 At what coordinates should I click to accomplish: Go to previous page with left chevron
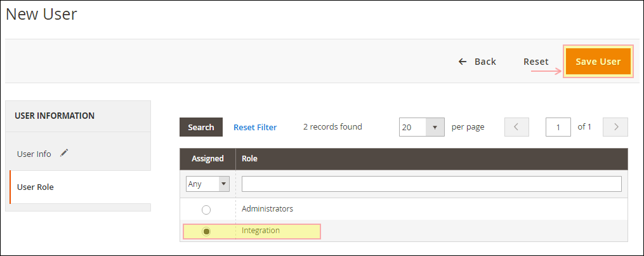click(x=516, y=127)
